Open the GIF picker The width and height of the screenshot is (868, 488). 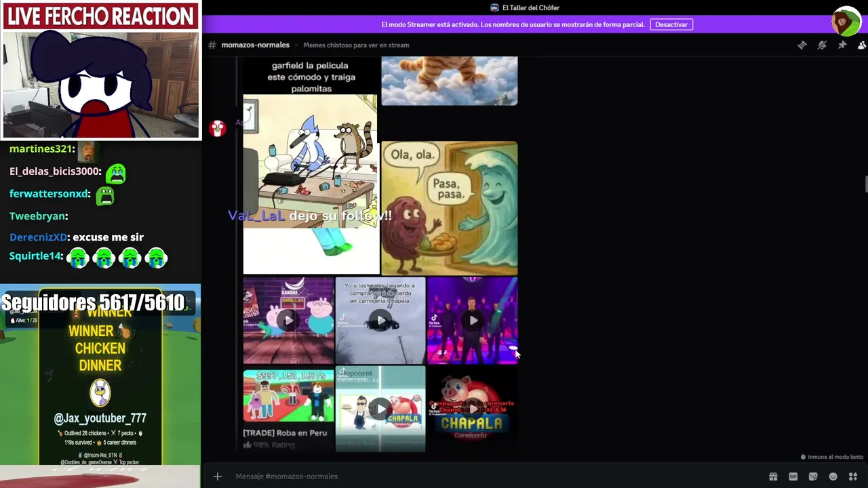793,476
